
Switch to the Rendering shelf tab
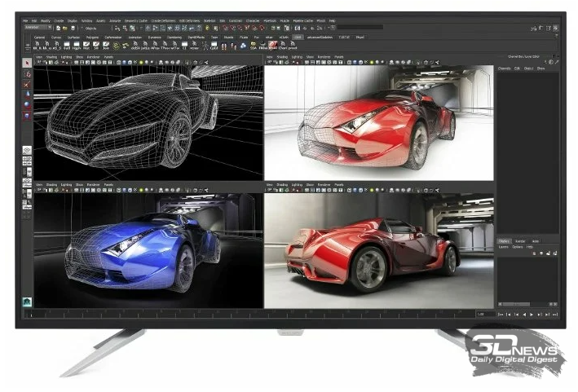click(174, 37)
